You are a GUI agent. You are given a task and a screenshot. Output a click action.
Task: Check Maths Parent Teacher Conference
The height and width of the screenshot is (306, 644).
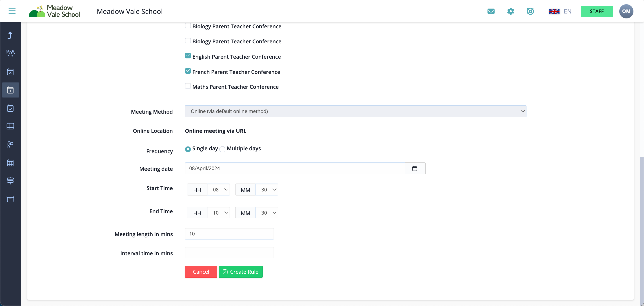(188, 86)
